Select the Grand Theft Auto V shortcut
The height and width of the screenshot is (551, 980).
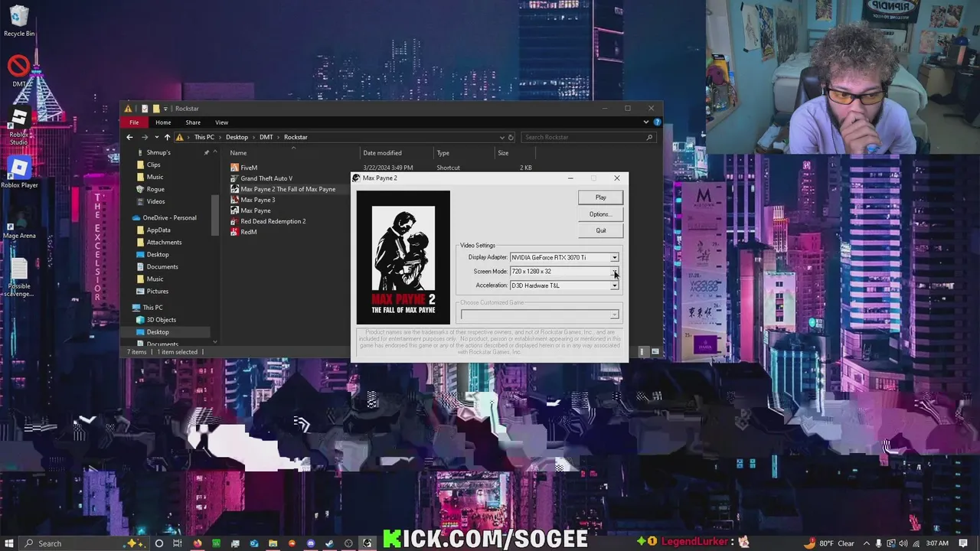[x=266, y=178]
